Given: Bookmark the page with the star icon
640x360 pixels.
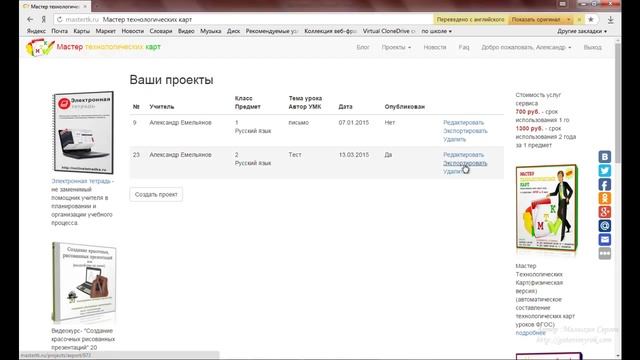Looking at the screenshot, I should click(591, 19).
